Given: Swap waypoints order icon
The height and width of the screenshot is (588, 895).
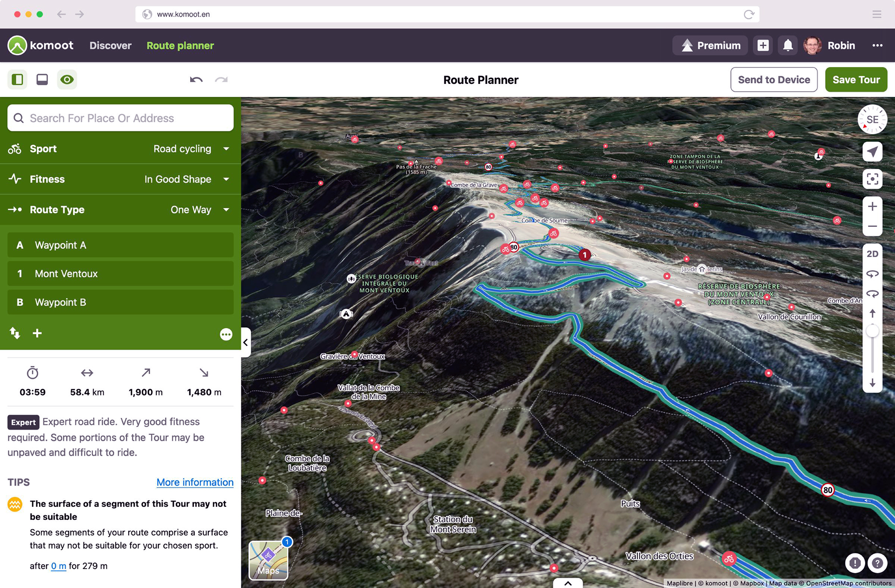Looking at the screenshot, I should pos(15,333).
